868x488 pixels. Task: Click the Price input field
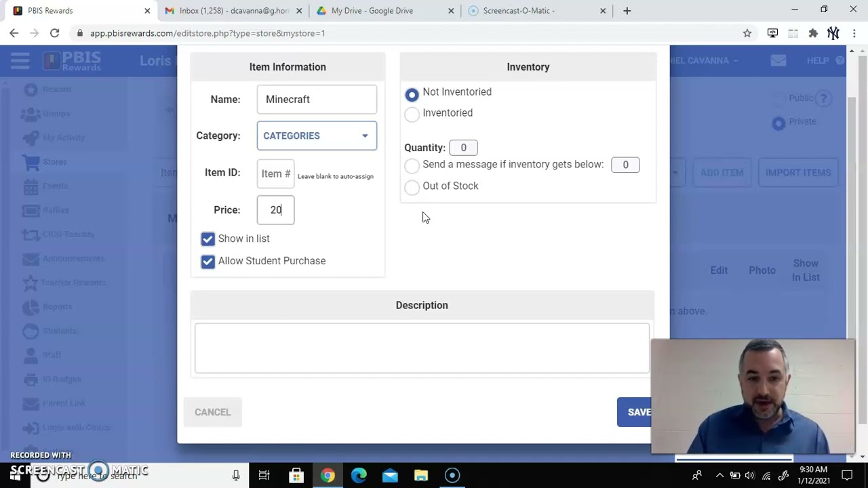tap(275, 210)
